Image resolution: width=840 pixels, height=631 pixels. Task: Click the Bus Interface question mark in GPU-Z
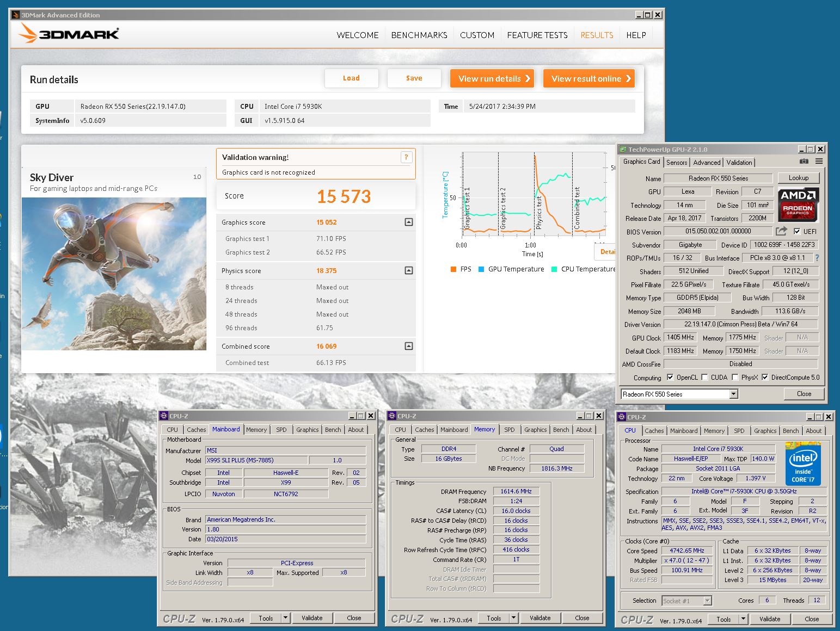pos(817,258)
